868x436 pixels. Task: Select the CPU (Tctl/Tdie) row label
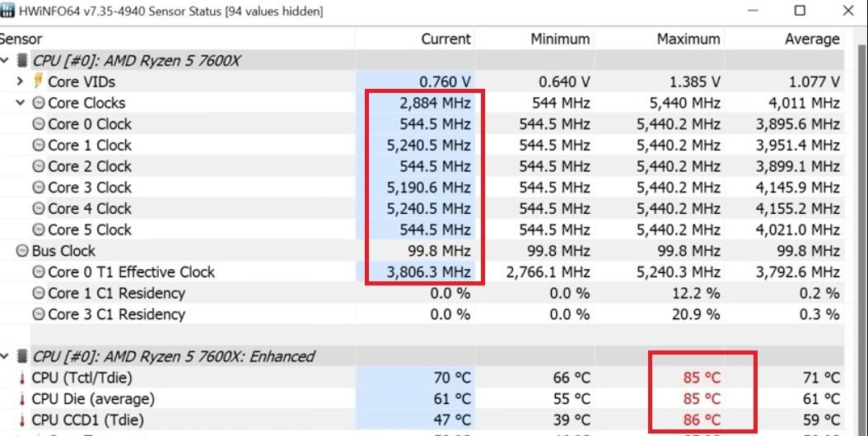[82, 378]
